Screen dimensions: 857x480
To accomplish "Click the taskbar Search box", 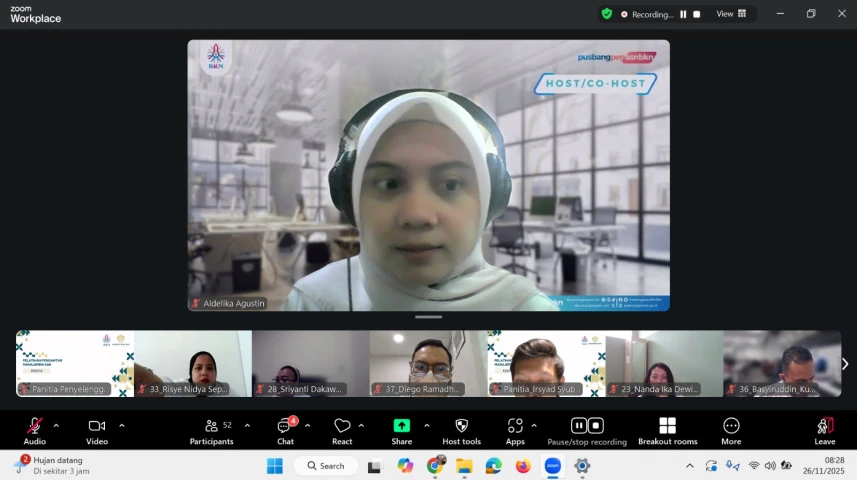I will [x=326, y=466].
